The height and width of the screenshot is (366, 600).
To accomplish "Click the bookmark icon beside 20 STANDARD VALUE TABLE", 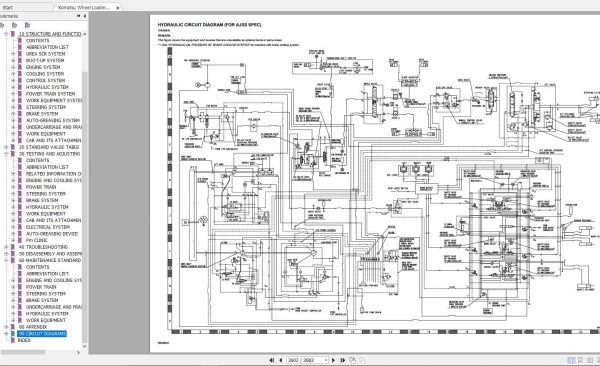I will (13, 147).
